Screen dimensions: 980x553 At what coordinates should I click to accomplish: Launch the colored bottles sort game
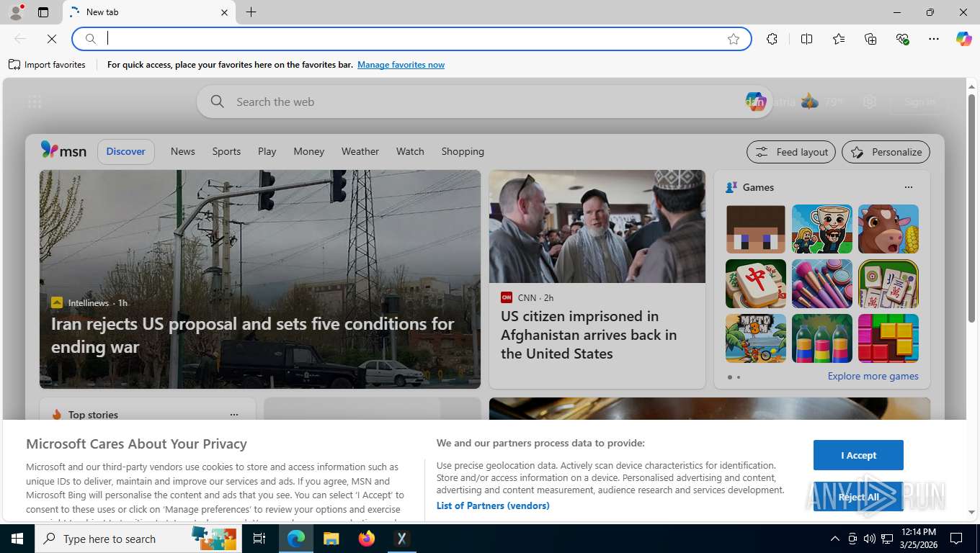822,338
